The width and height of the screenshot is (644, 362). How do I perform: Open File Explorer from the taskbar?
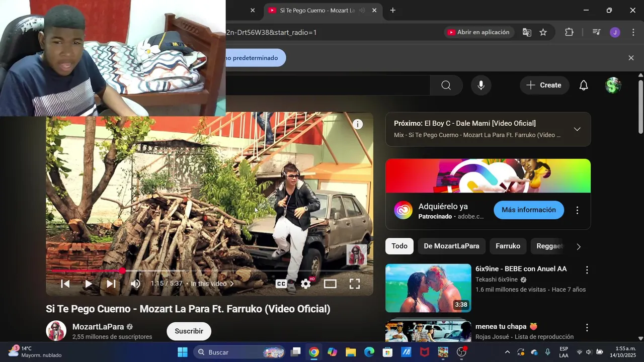[x=351, y=352]
